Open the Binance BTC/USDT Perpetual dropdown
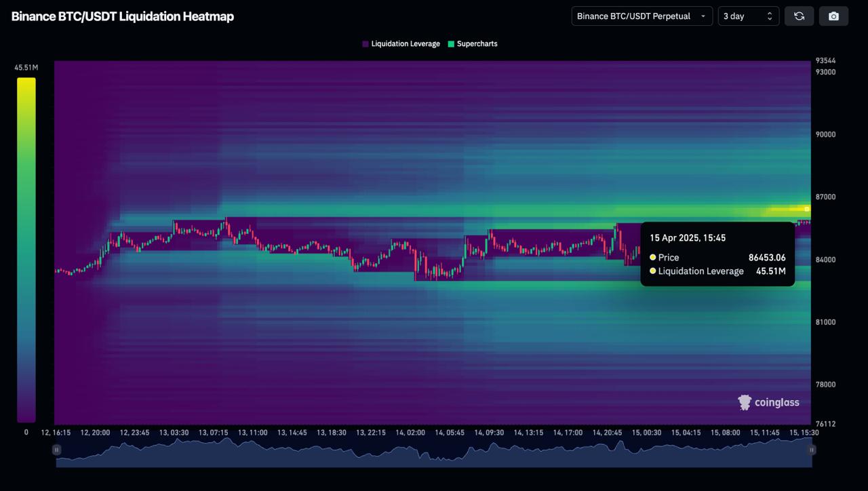This screenshot has height=491, width=868. [642, 16]
